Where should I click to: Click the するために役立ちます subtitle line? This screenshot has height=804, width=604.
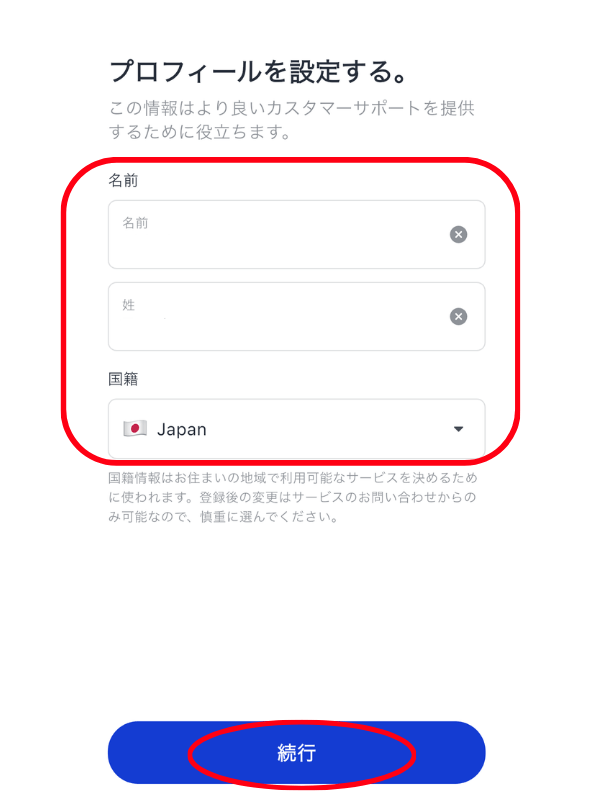point(200,132)
